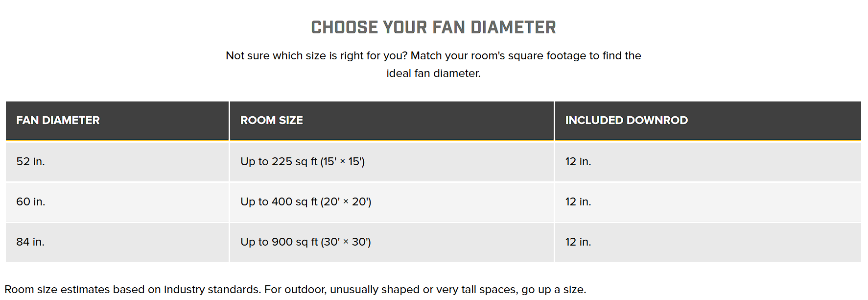Click the Up to 225 sq ft cell
Screen dimensions: 868x300
click(392, 162)
